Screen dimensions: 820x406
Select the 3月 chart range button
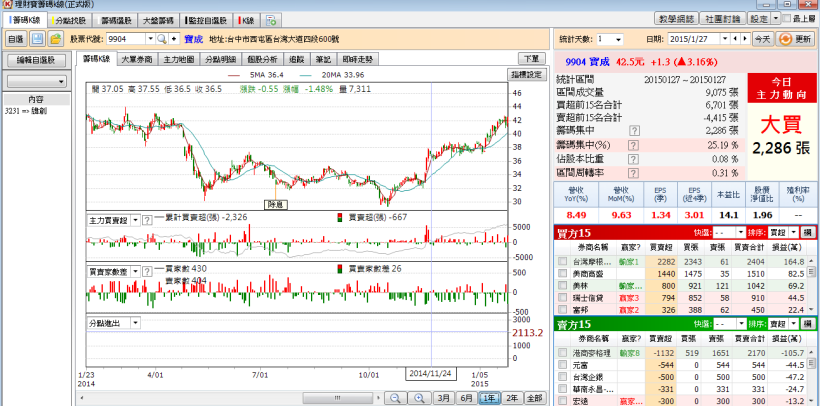(444, 398)
